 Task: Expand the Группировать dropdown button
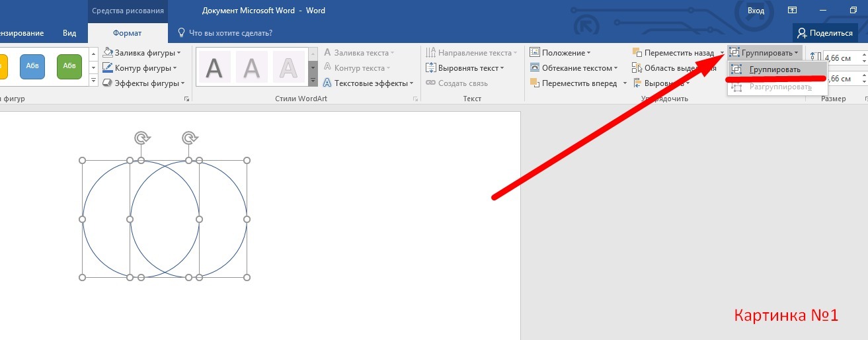(765, 53)
